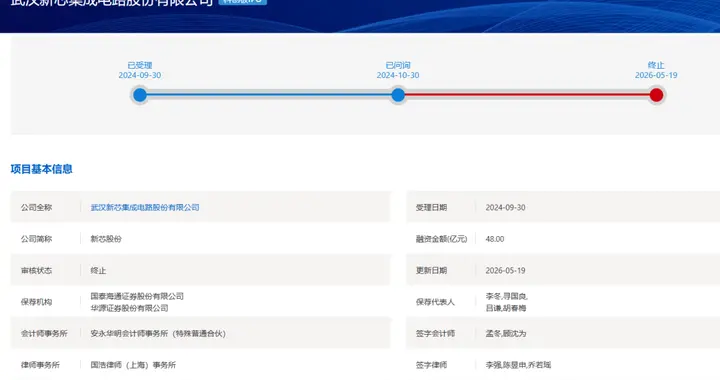The image size is (720, 380).
Task: Click the 融资金额(亿元) field label
Action: (441, 239)
